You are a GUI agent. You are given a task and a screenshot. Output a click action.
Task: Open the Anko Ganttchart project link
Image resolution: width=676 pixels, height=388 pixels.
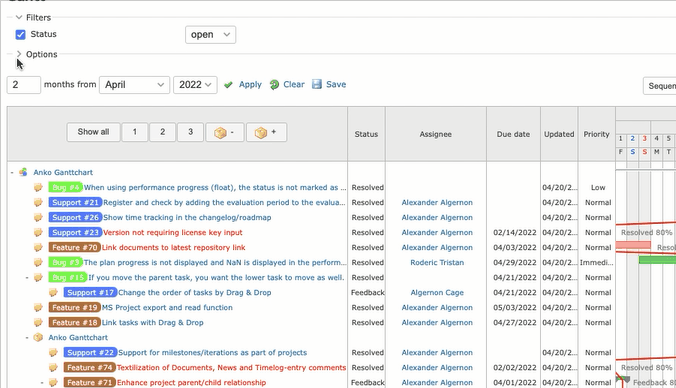coord(63,172)
